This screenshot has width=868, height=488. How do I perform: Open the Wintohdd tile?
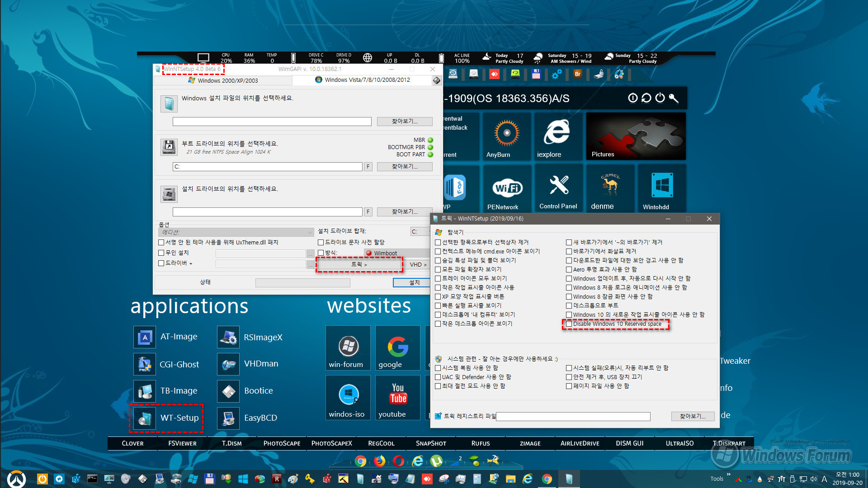pyautogui.click(x=662, y=188)
